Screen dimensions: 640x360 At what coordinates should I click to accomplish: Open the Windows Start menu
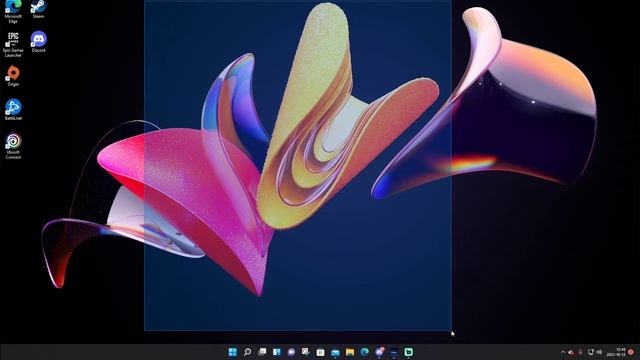click(x=233, y=352)
